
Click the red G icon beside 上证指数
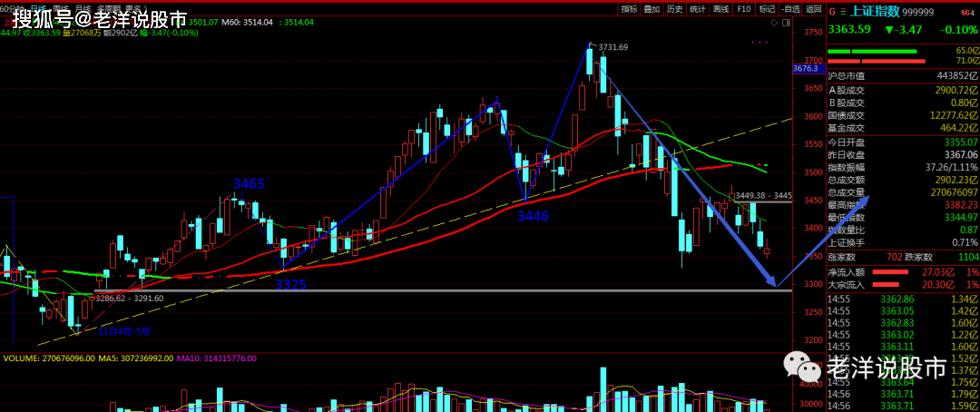click(x=833, y=10)
